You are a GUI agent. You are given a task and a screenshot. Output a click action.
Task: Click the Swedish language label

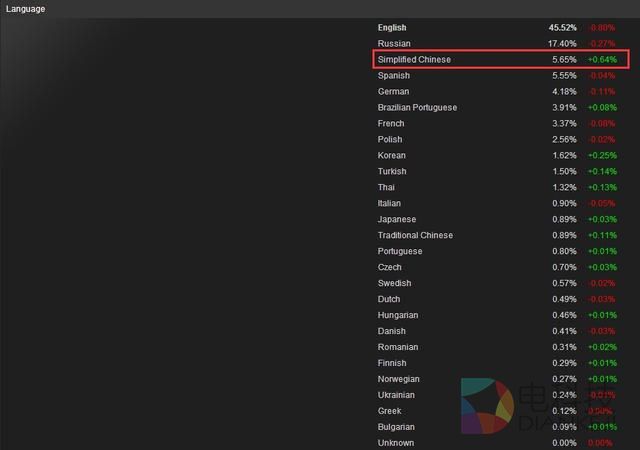click(x=394, y=283)
